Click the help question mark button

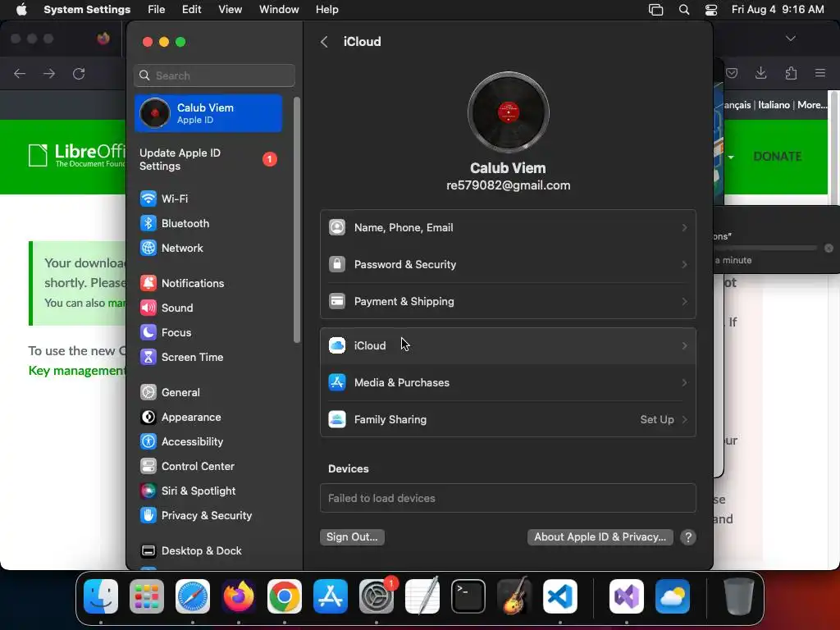tap(688, 537)
